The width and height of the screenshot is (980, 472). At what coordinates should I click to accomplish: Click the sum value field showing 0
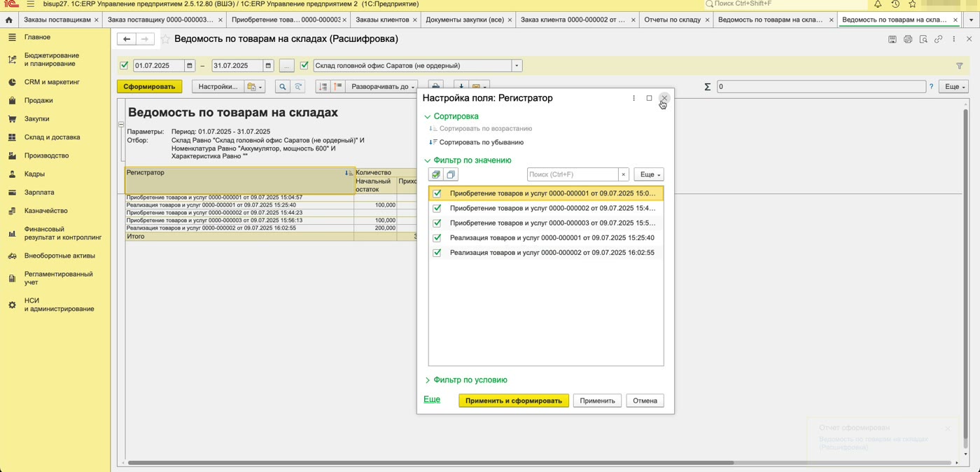click(822, 87)
